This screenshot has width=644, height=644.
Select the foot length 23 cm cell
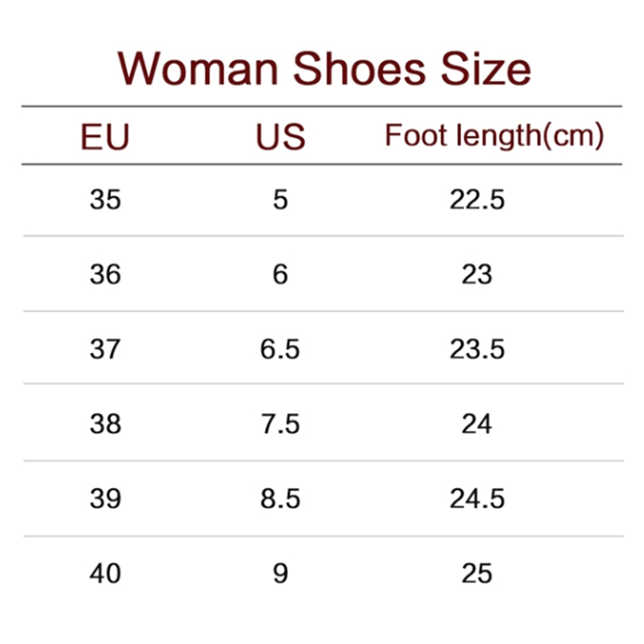(x=477, y=274)
